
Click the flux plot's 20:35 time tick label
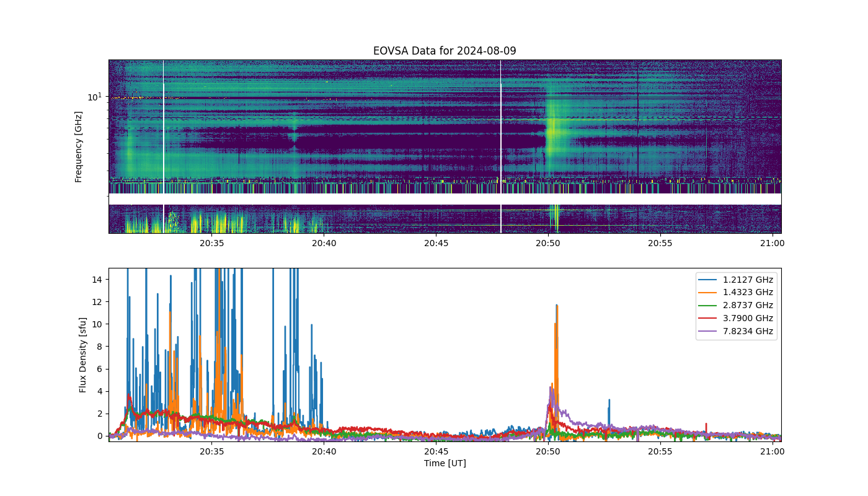pyautogui.click(x=211, y=451)
